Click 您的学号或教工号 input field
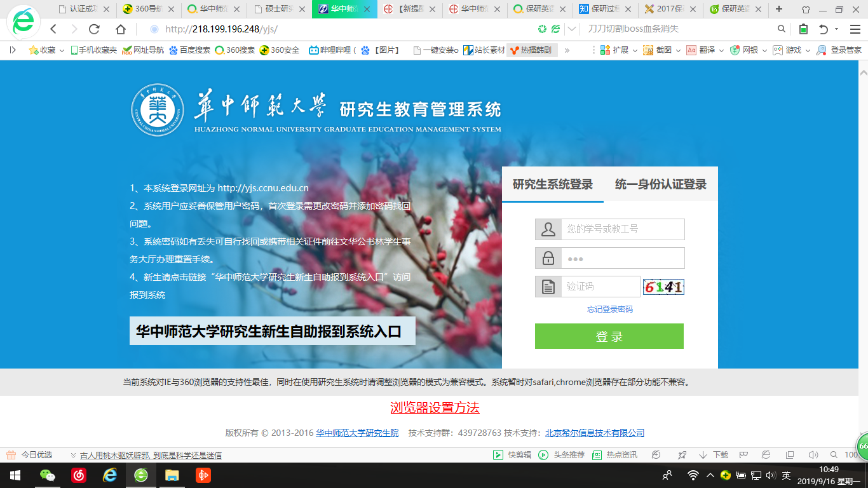Screen dimensions: 868x488 (623, 229)
